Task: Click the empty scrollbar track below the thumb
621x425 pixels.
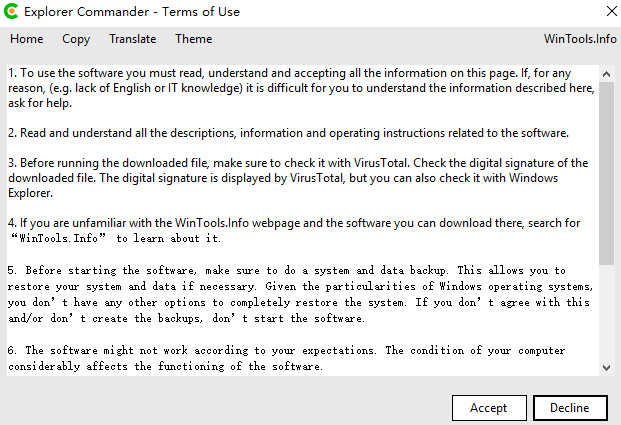Action: pyautogui.click(x=606, y=312)
